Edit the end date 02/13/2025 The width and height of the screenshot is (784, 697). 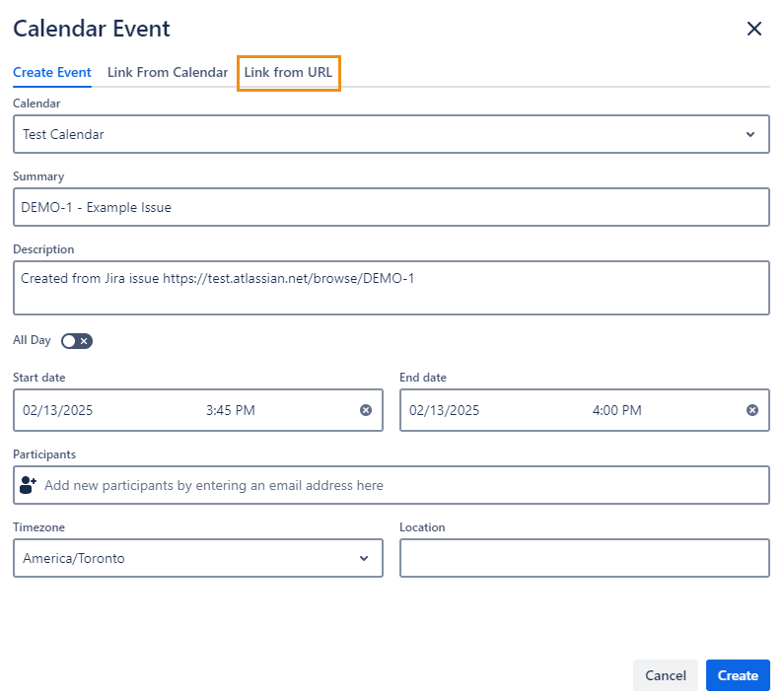(445, 410)
